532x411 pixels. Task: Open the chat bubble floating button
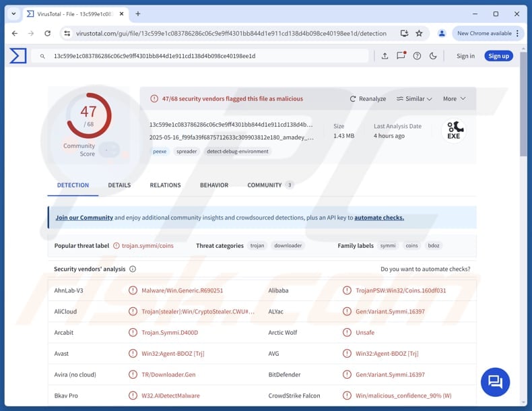pos(495,382)
